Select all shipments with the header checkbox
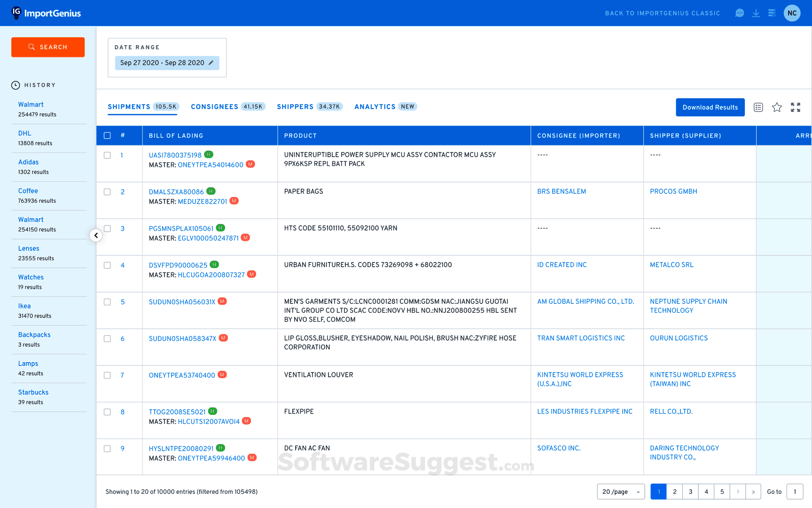812x508 pixels. coord(107,135)
